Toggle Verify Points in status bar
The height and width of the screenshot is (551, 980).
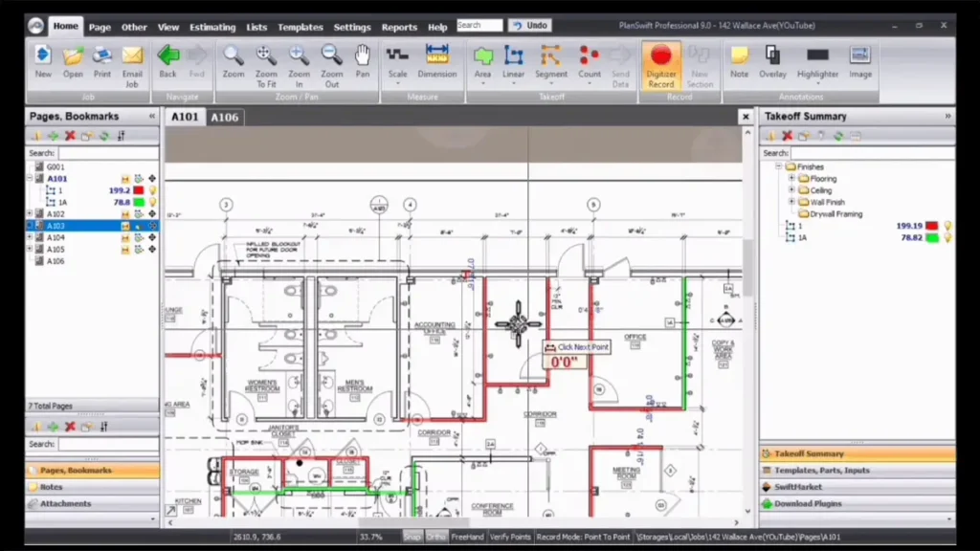[510, 537]
